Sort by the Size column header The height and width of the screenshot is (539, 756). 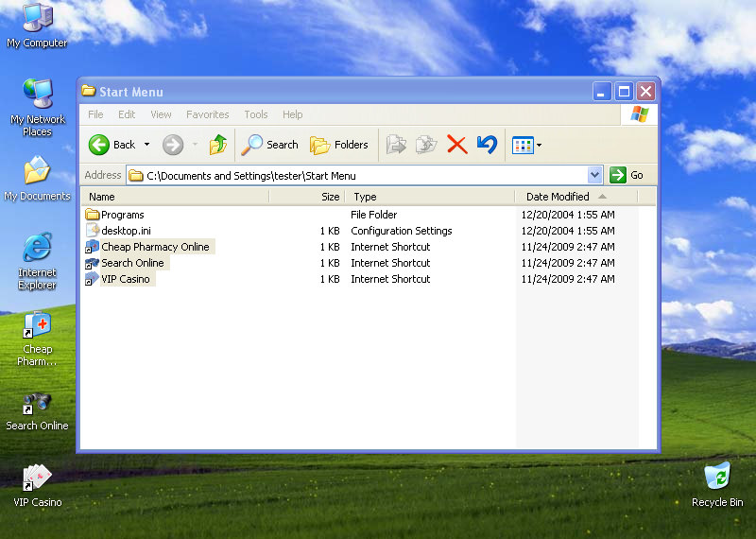[307, 197]
